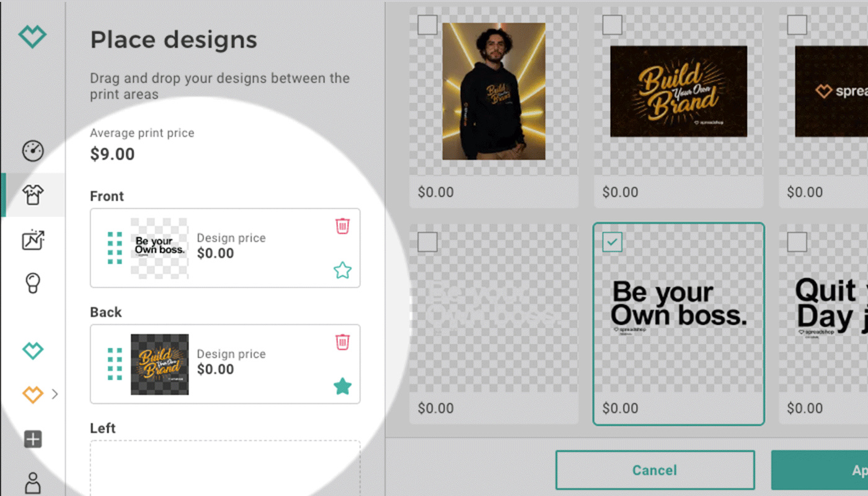This screenshot has width=868, height=496.
Task: Click the empty Left print area dropzone
Action: [225, 468]
